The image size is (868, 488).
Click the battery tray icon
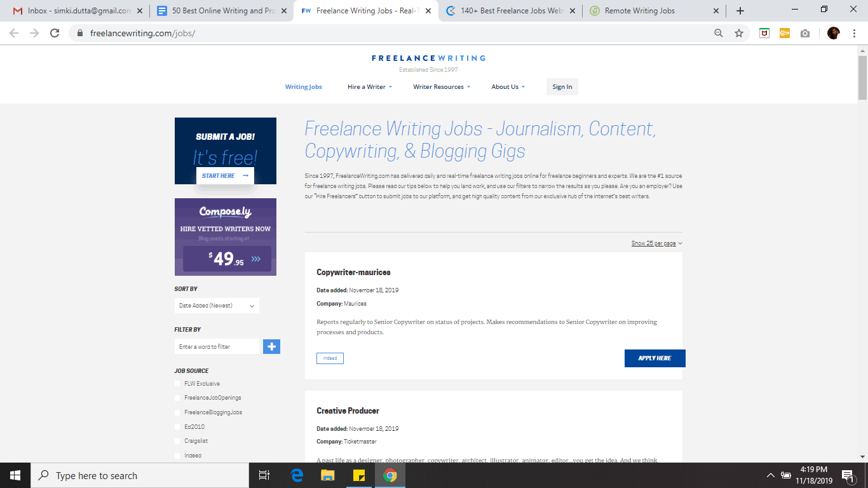coord(786,475)
